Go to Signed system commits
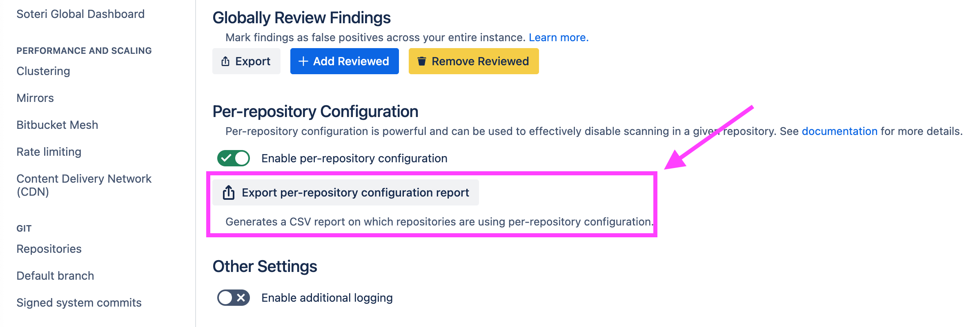This screenshot has height=327, width=980. tap(79, 303)
